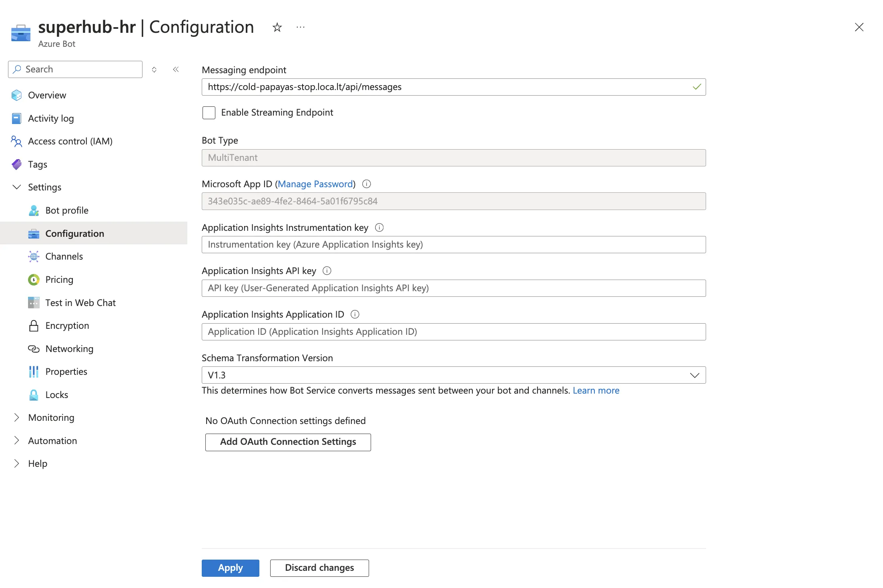Click the up-down sort arrows beside Search

(x=154, y=70)
